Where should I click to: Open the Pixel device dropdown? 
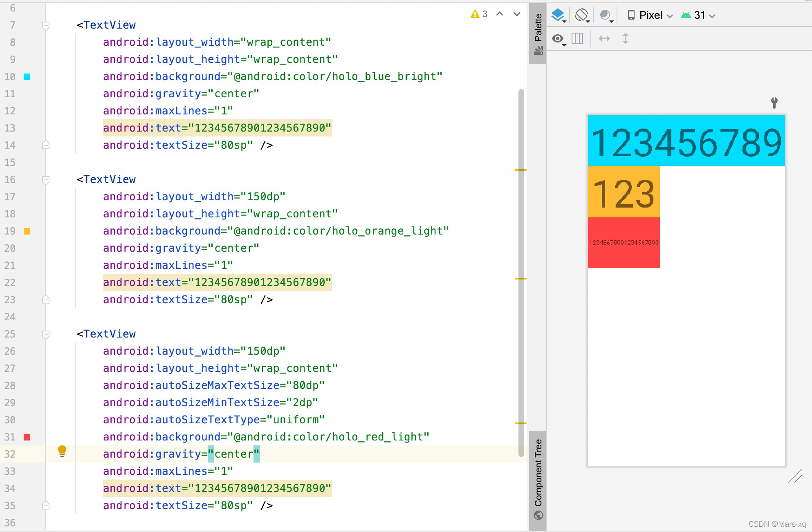pyautogui.click(x=650, y=15)
